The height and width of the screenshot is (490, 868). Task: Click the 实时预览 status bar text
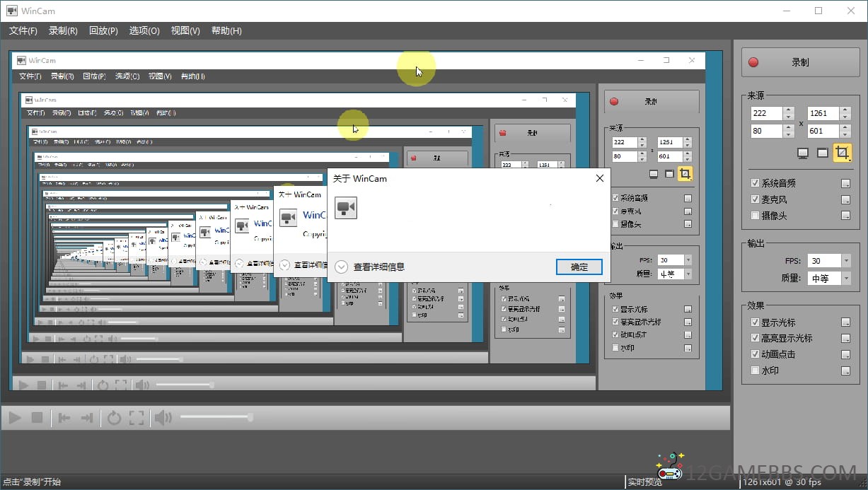pyautogui.click(x=644, y=482)
